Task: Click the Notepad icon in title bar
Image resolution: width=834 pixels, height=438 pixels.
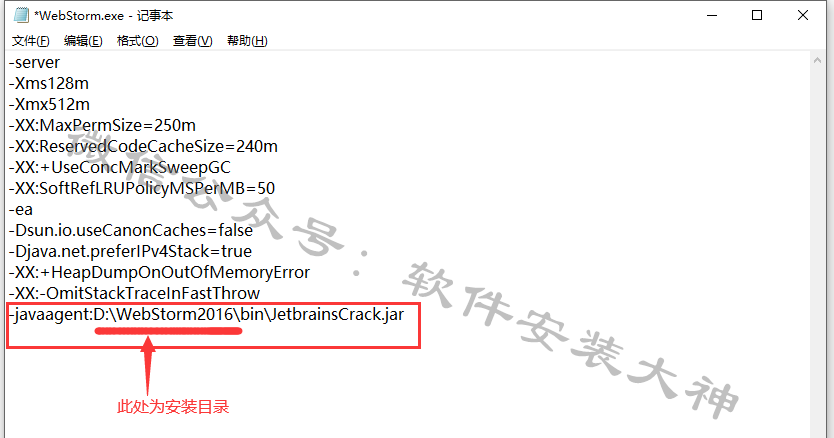Action: pos(21,15)
